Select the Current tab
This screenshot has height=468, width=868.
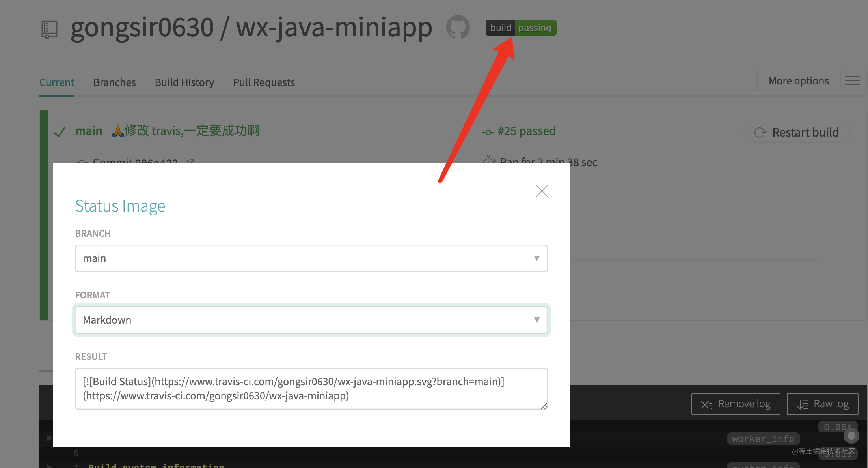tap(57, 82)
